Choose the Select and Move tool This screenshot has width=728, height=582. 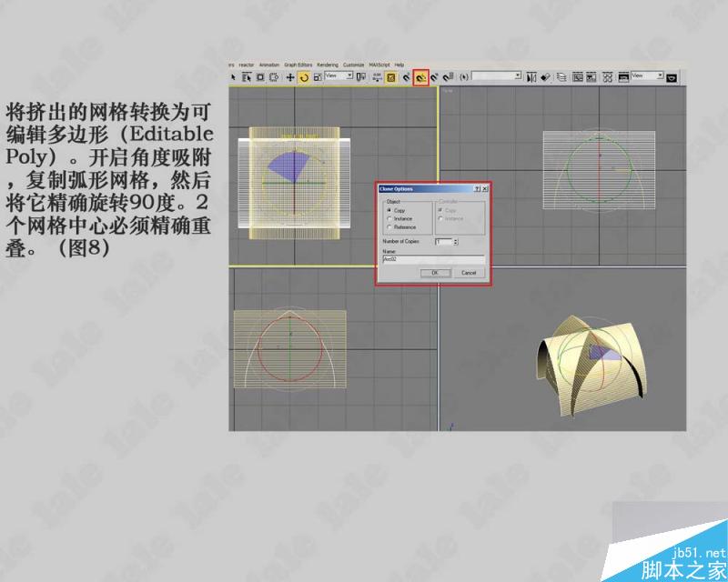pos(291,76)
